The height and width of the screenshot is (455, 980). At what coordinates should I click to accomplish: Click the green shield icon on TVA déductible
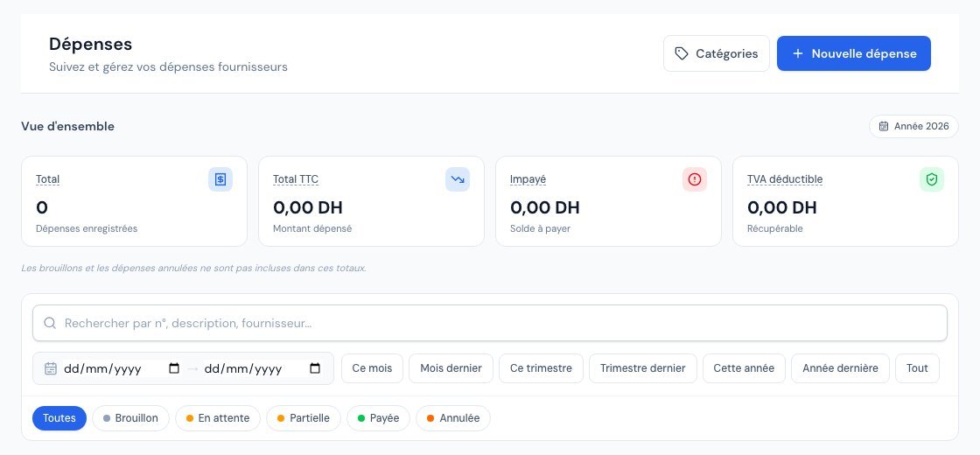tap(932, 179)
